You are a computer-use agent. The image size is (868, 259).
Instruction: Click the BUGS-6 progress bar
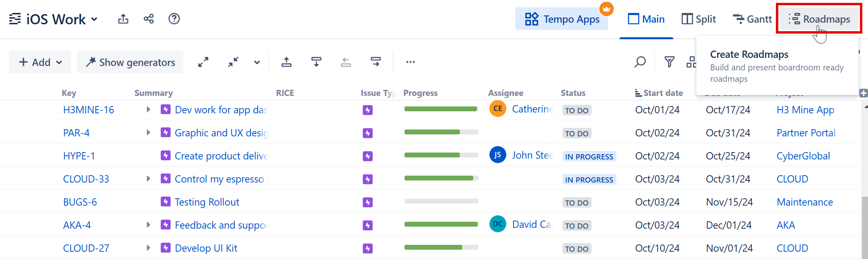coord(441,202)
